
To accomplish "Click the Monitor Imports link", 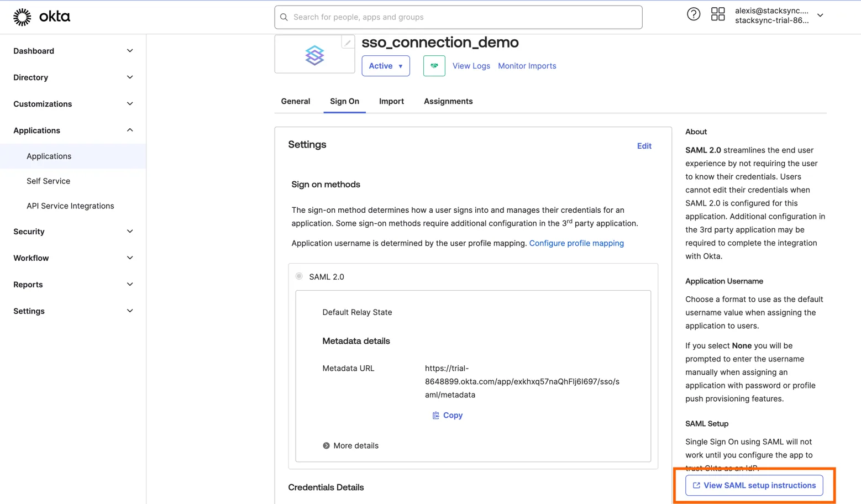I will [527, 66].
